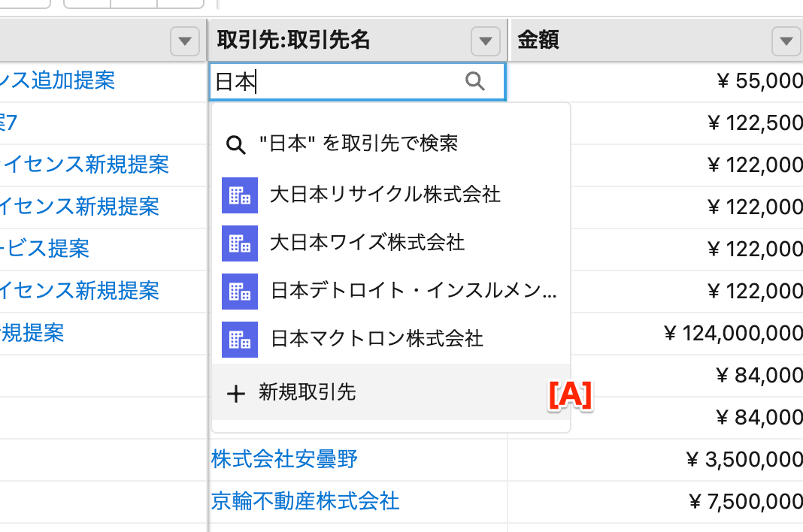Click the building icon for 日本デトロイト・インスルメン
The height and width of the screenshot is (532, 803).
pos(240,292)
